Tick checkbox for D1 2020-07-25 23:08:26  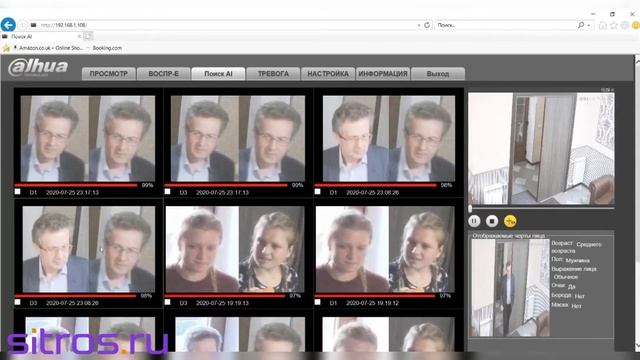coord(318,191)
